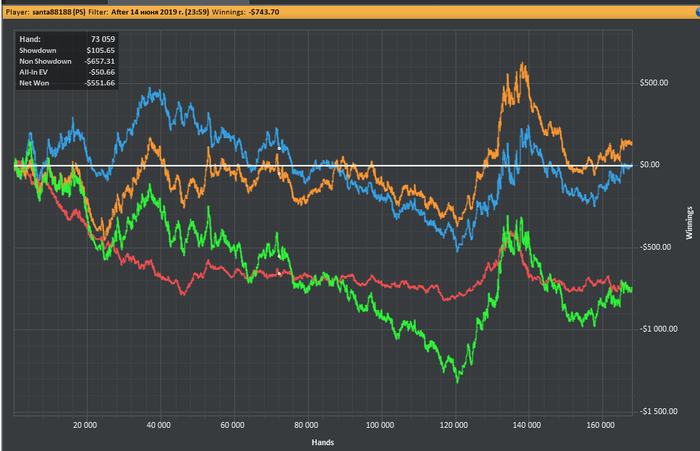Click the $500.00 y-axis label
This screenshot has height=451, width=700.
654,83
